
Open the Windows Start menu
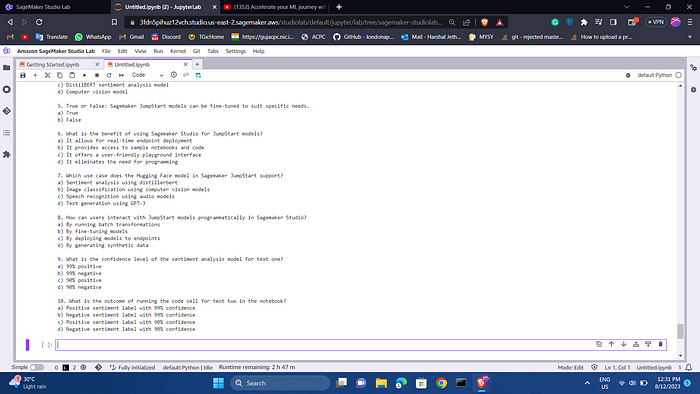click(218, 383)
